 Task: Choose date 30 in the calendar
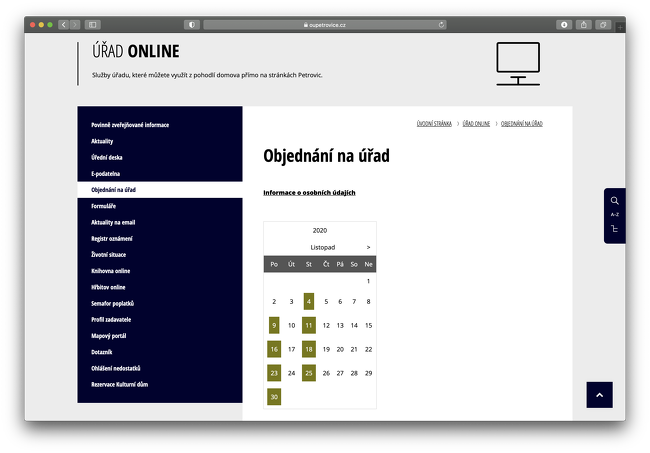tap(274, 397)
